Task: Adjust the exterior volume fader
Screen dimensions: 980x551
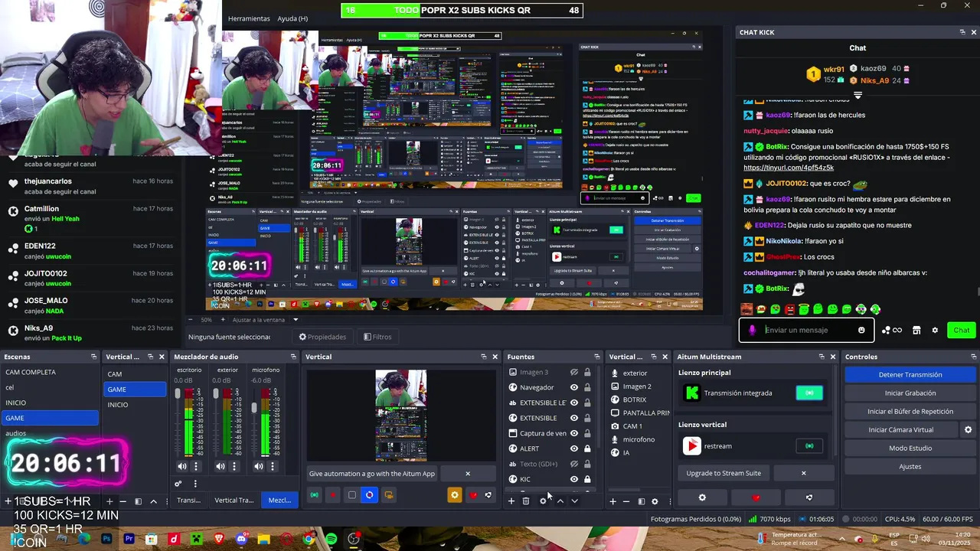Action: coord(216,393)
